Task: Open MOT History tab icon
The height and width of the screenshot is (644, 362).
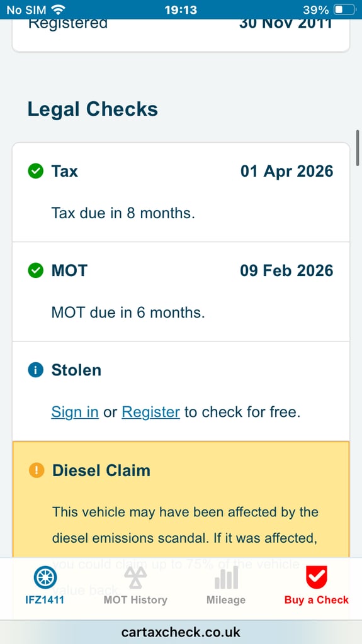Action: click(x=135, y=577)
